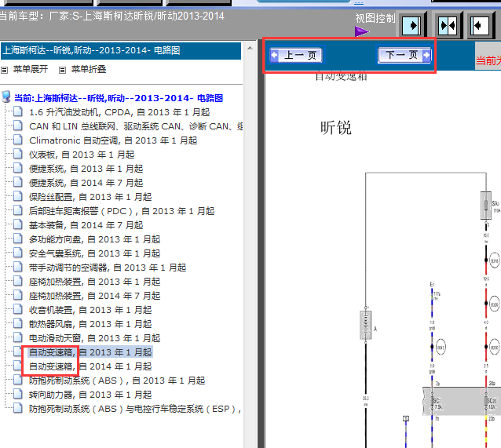Open 多功能方向盘 entry
The height and width of the screenshot is (448, 501).
pos(94,239)
